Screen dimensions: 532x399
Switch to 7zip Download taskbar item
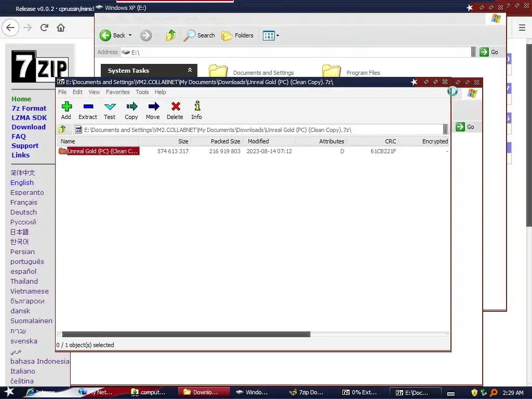(x=307, y=392)
